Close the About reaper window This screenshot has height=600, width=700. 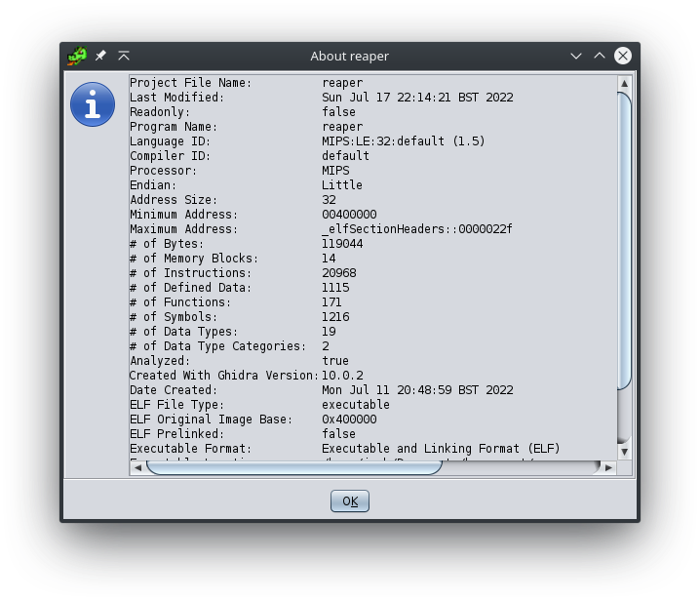623,56
